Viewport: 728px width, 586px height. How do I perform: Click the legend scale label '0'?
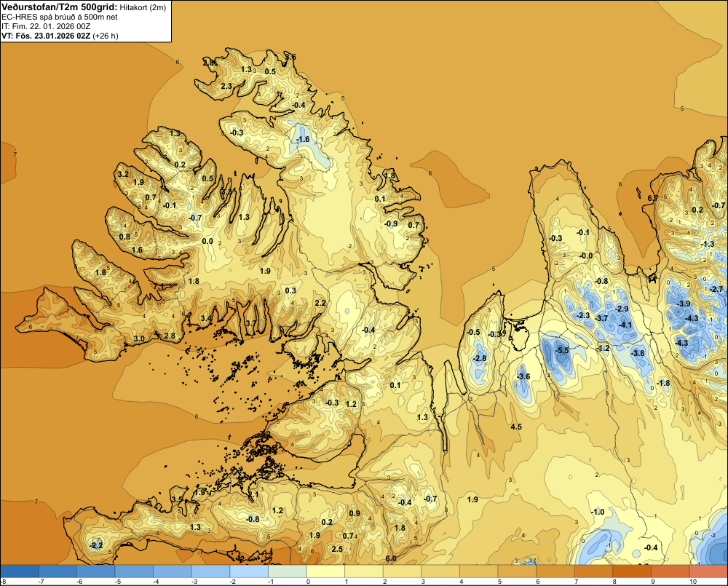click(308, 582)
